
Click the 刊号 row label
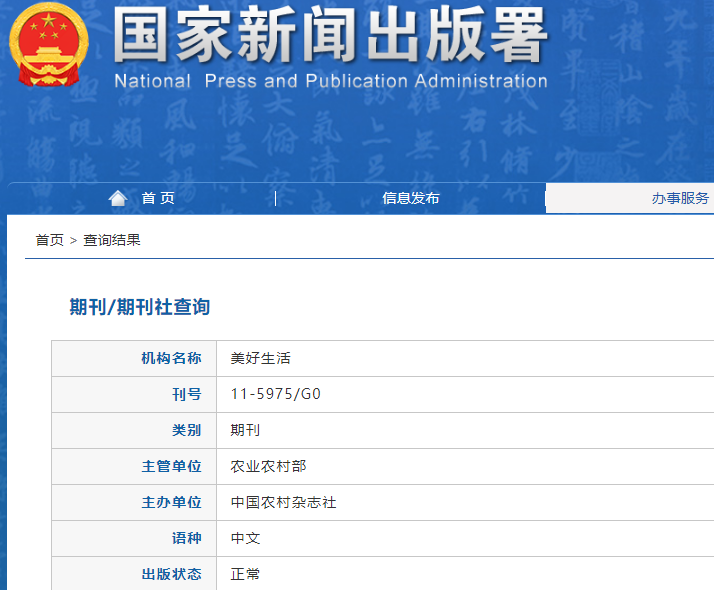[186, 394]
